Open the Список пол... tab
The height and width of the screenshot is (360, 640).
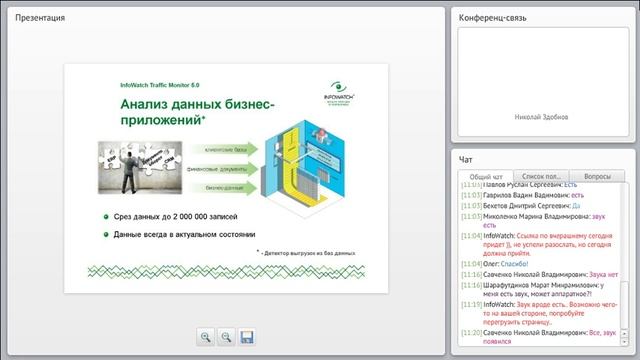541,176
